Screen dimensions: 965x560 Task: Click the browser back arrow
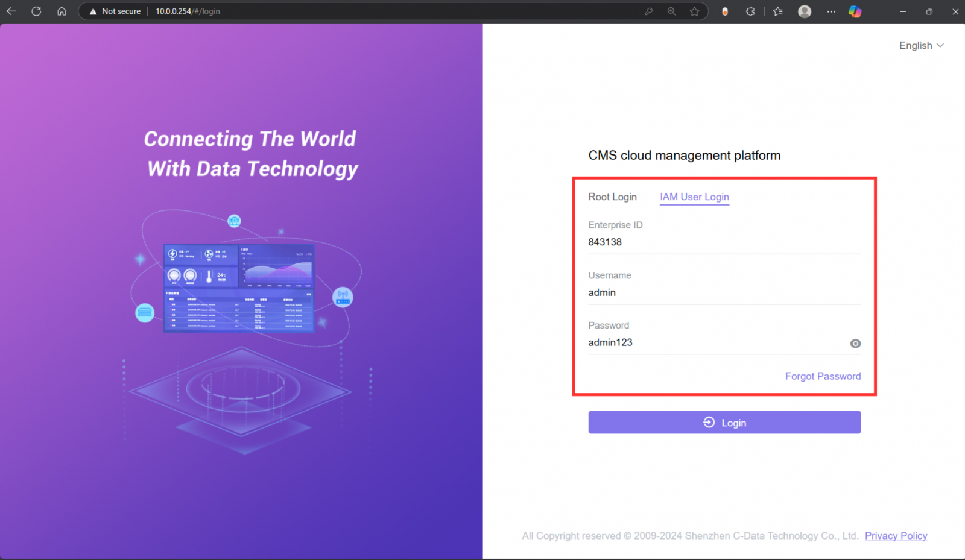point(11,11)
